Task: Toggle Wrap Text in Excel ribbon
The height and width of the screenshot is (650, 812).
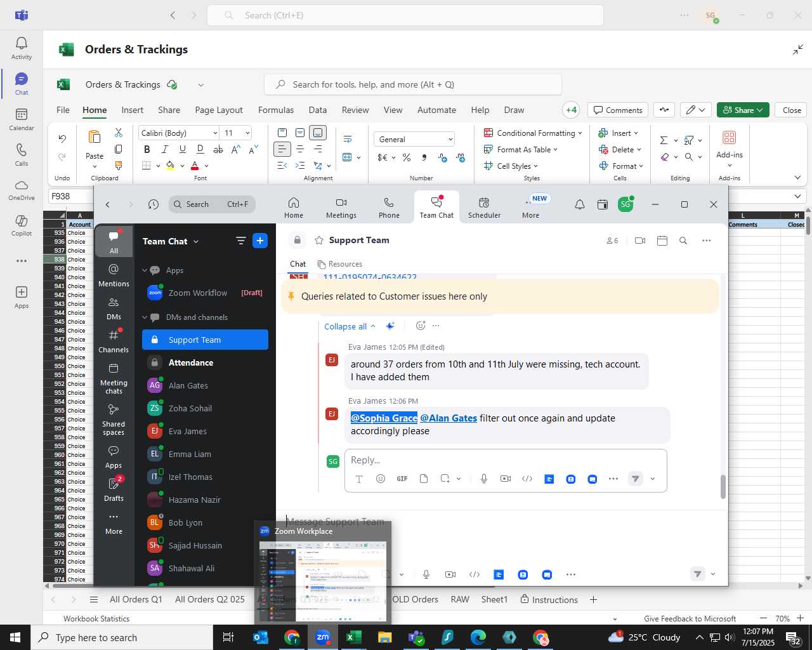Action: 348,139
